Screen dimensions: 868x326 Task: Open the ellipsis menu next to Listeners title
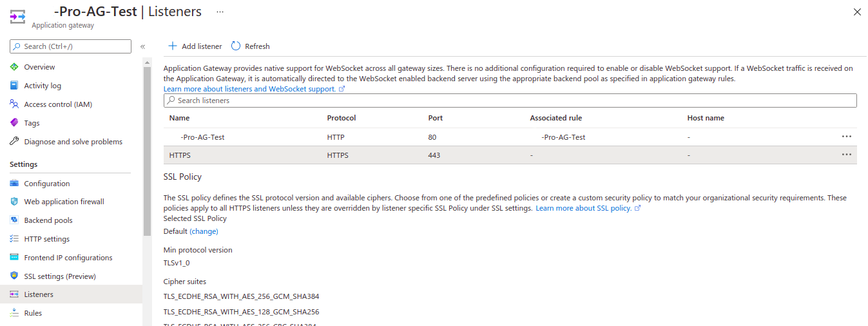(220, 12)
